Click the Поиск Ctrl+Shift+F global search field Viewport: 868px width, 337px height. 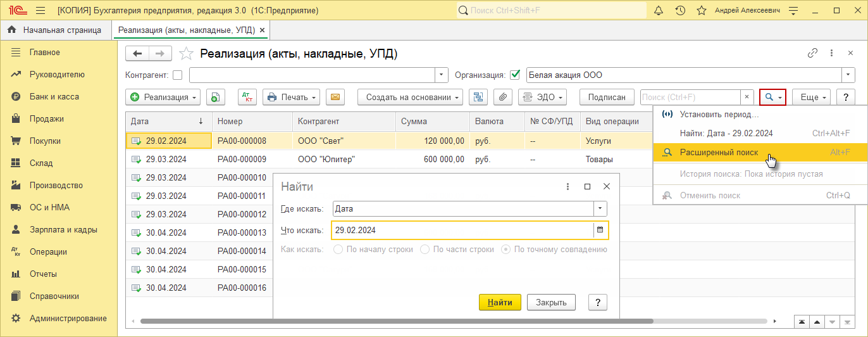[x=552, y=11]
